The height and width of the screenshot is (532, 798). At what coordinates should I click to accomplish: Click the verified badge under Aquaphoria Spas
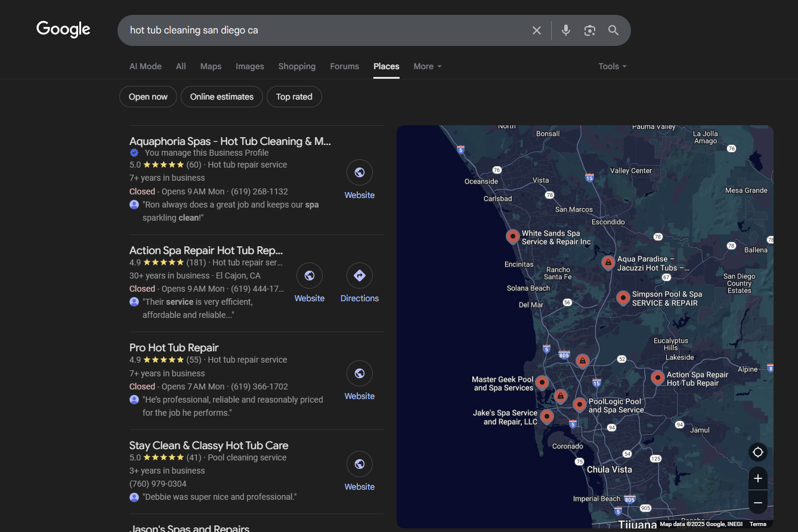click(134, 153)
